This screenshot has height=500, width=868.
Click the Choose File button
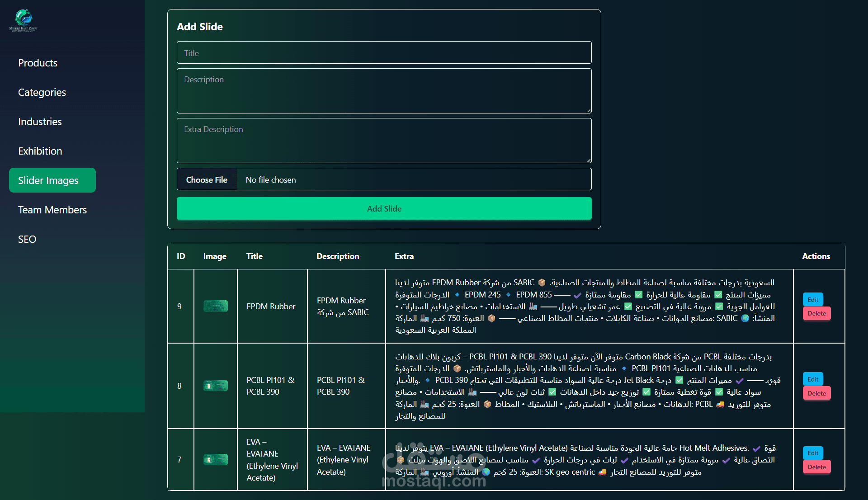pyautogui.click(x=207, y=179)
